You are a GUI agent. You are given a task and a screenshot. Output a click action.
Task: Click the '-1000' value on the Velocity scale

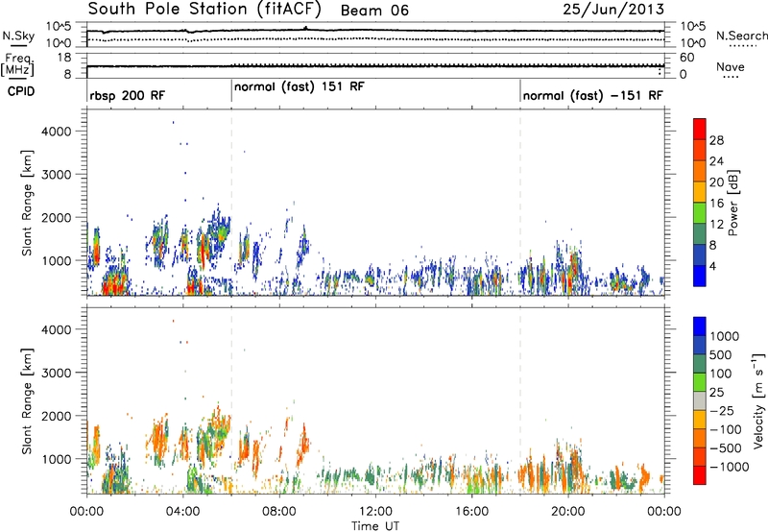730,467
